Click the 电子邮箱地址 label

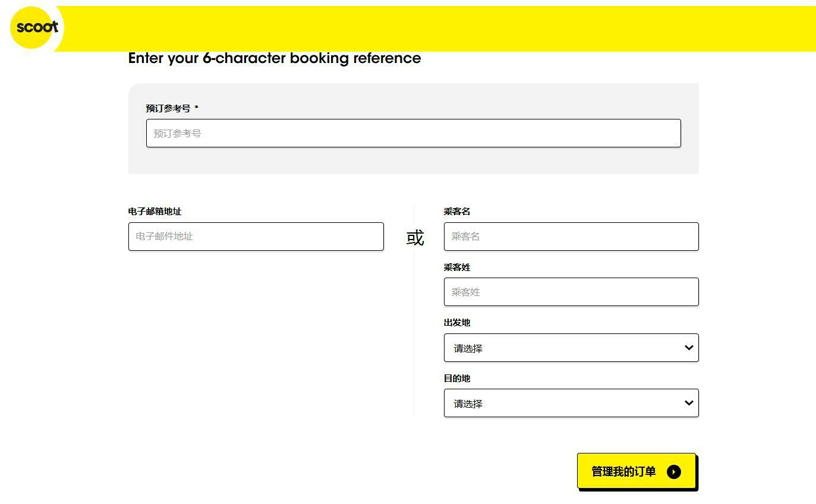[155, 212]
